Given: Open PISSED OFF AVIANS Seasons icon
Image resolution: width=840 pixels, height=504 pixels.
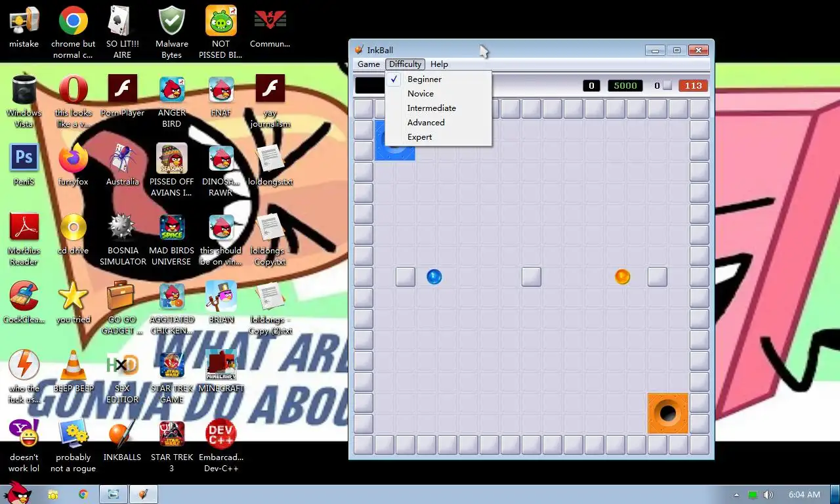Looking at the screenshot, I should point(172,169).
